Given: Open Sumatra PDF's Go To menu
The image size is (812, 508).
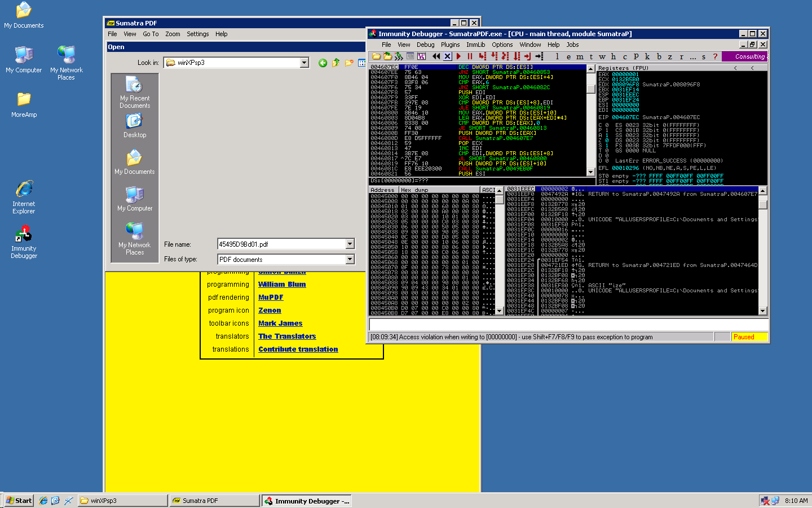Looking at the screenshot, I should [x=151, y=34].
